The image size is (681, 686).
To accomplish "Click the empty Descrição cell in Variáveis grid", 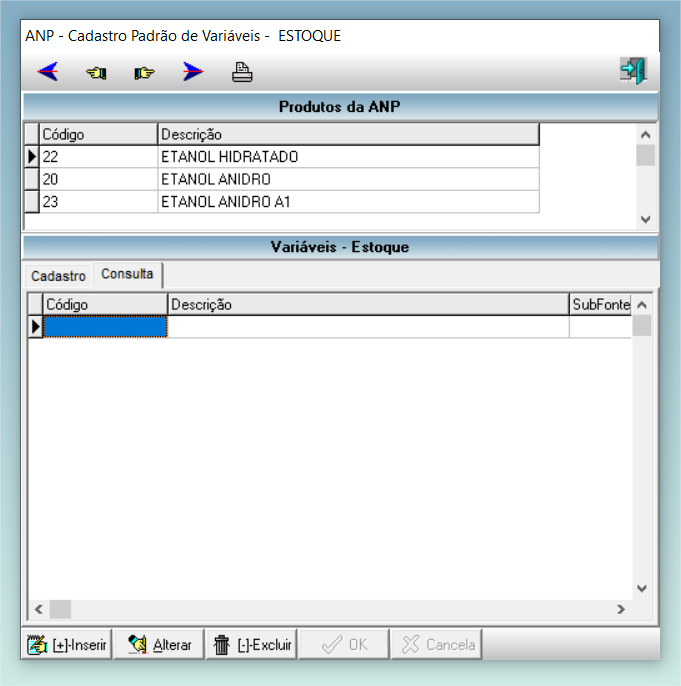I will click(x=368, y=327).
